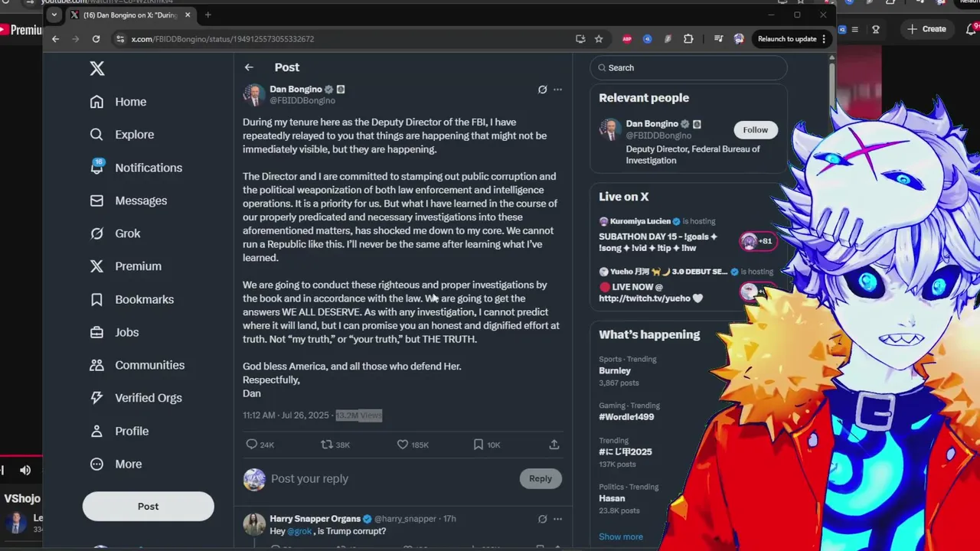This screenshot has width=980, height=551.
Task: Click the repost icon showing 38K
Action: (x=326, y=445)
